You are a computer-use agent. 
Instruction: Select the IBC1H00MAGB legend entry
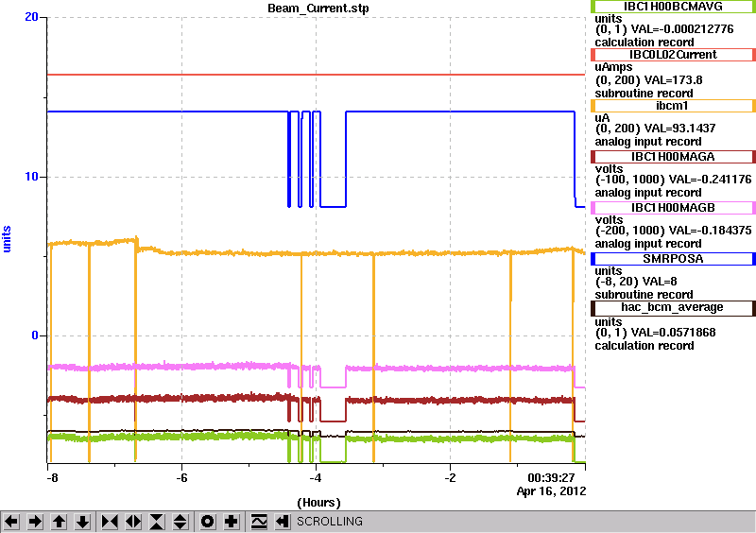673,208
